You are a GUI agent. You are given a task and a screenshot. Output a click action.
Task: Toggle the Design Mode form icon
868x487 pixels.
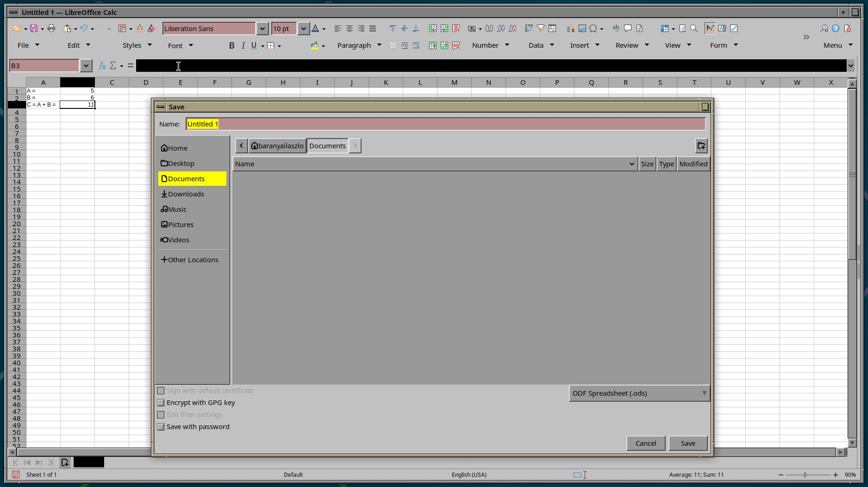coord(710,28)
